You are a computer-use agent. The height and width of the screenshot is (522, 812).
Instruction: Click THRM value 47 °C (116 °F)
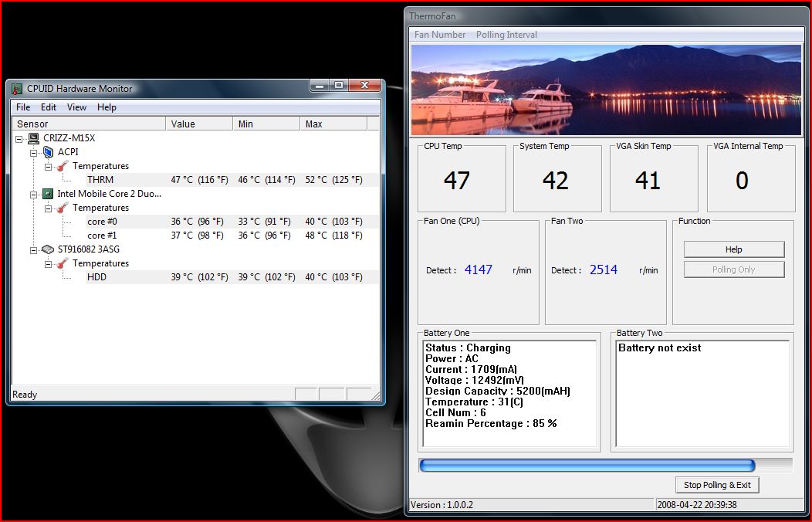[199, 180]
